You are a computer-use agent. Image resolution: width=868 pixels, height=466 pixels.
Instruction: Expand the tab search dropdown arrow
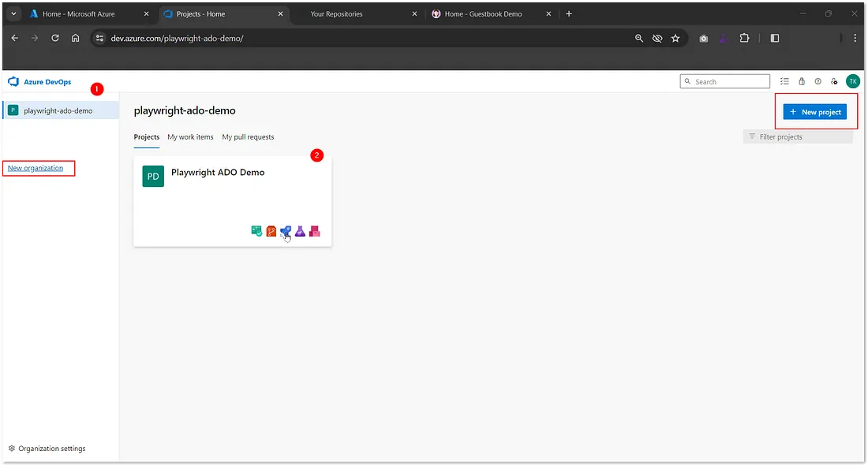click(x=14, y=14)
